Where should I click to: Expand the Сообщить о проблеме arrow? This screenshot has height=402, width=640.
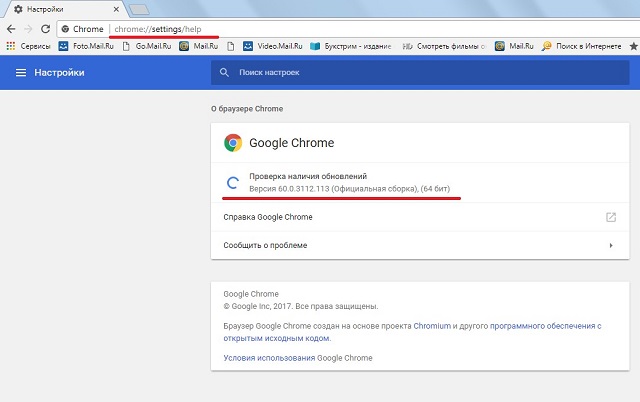(611, 245)
